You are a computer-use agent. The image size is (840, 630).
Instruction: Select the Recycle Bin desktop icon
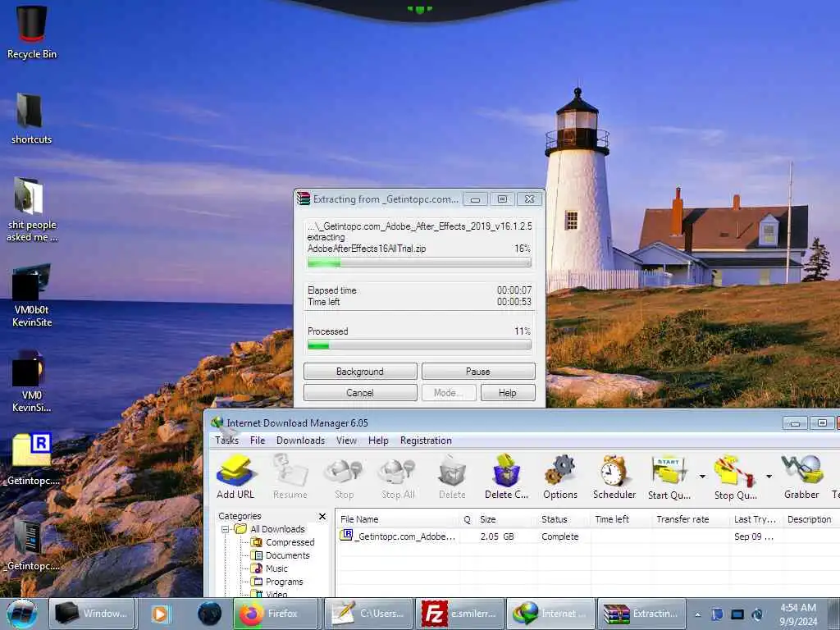click(x=32, y=32)
